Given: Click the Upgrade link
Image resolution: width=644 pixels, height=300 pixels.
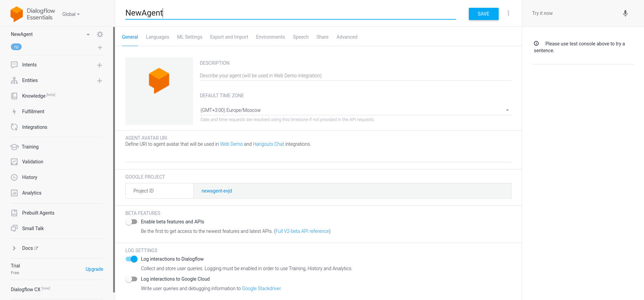Looking at the screenshot, I should (94, 269).
